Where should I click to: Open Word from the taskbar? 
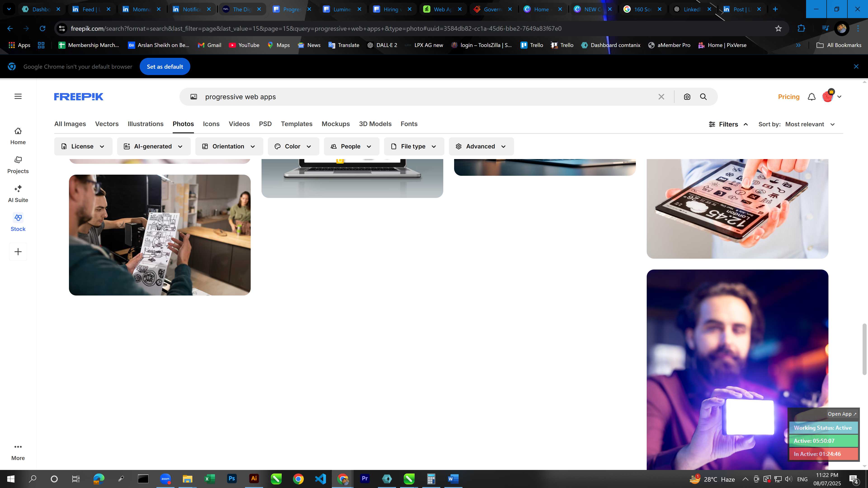pyautogui.click(x=453, y=479)
